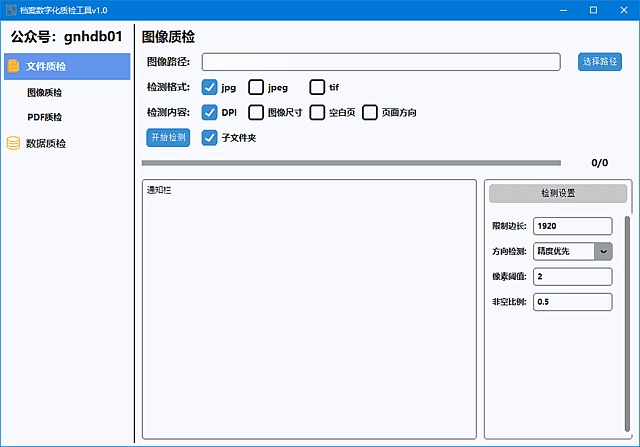
Task: Enable the 空白页 detection checkbox
Action: coord(317,112)
